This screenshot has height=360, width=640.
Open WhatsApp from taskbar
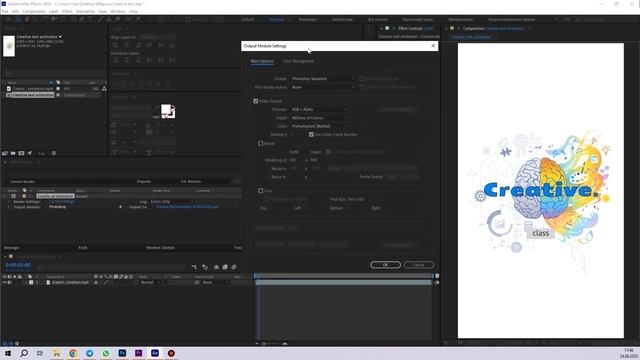[x=106, y=353]
